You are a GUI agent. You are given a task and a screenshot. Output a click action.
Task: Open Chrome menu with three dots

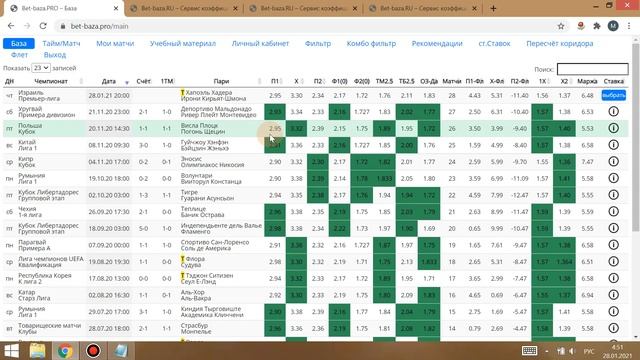[629, 26]
